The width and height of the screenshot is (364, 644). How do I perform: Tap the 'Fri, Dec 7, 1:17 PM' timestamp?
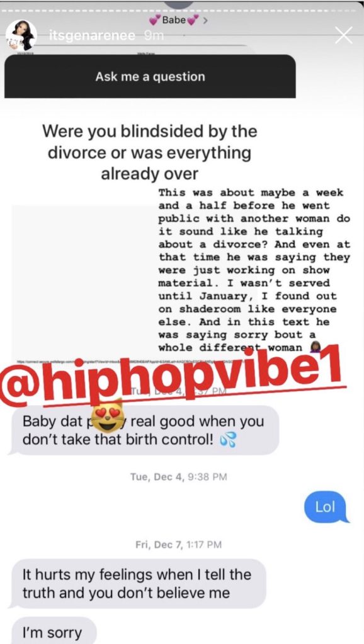click(178, 545)
